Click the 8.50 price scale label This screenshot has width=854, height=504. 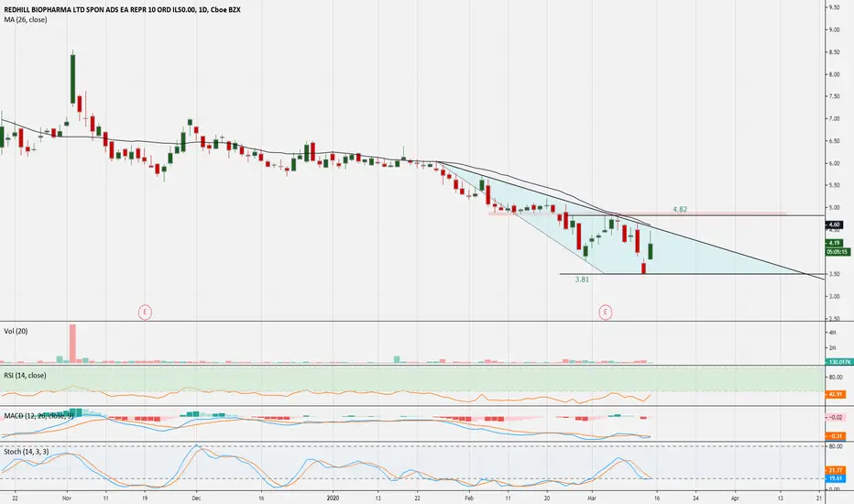click(x=834, y=52)
